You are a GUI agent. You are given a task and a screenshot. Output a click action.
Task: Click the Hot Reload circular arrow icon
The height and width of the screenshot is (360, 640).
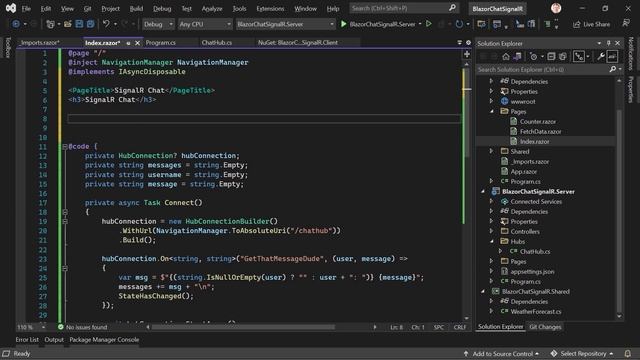[459, 24]
